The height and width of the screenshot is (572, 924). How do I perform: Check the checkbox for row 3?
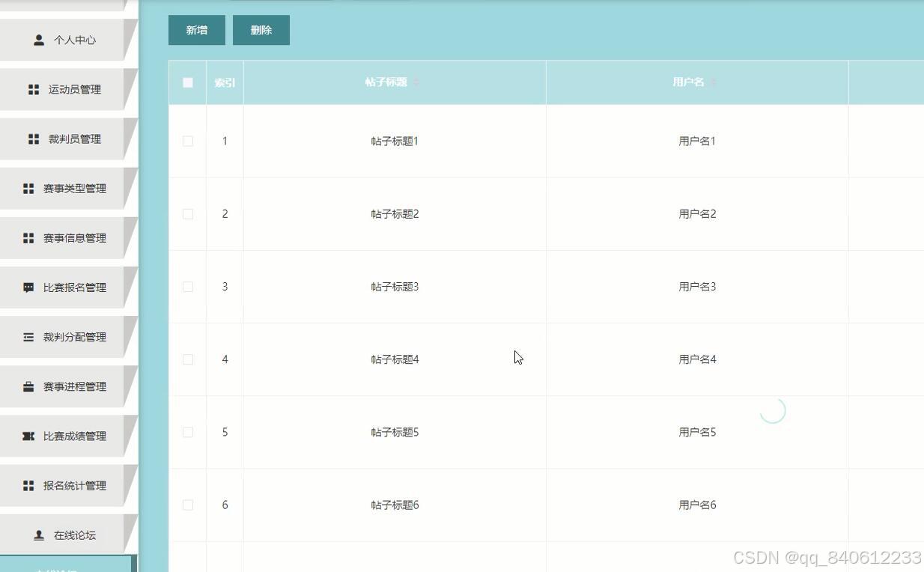tap(188, 287)
